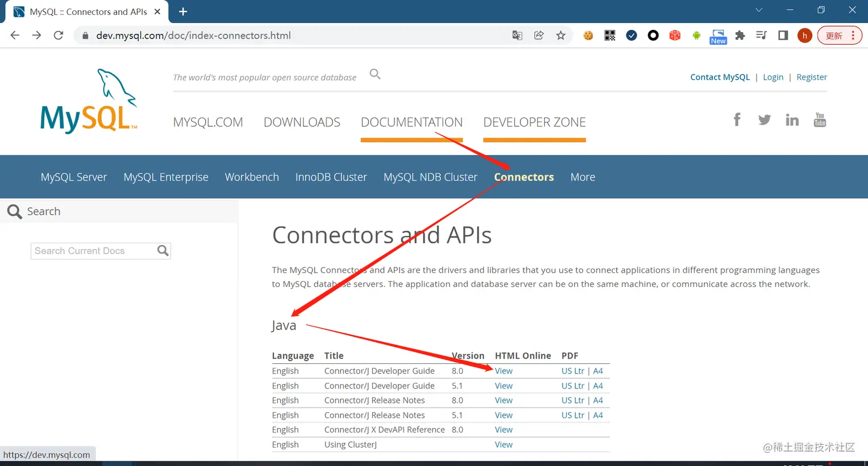This screenshot has width=868, height=466.
Task: Click the magnifier icon beside the MySQL tagline
Action: pos(375,74)
